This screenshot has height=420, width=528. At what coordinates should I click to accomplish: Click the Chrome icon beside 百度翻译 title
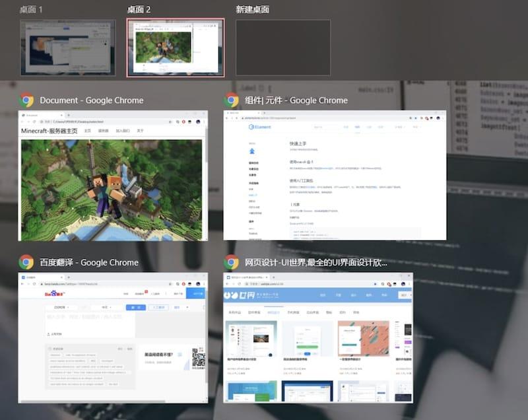[x=26, y=262]
